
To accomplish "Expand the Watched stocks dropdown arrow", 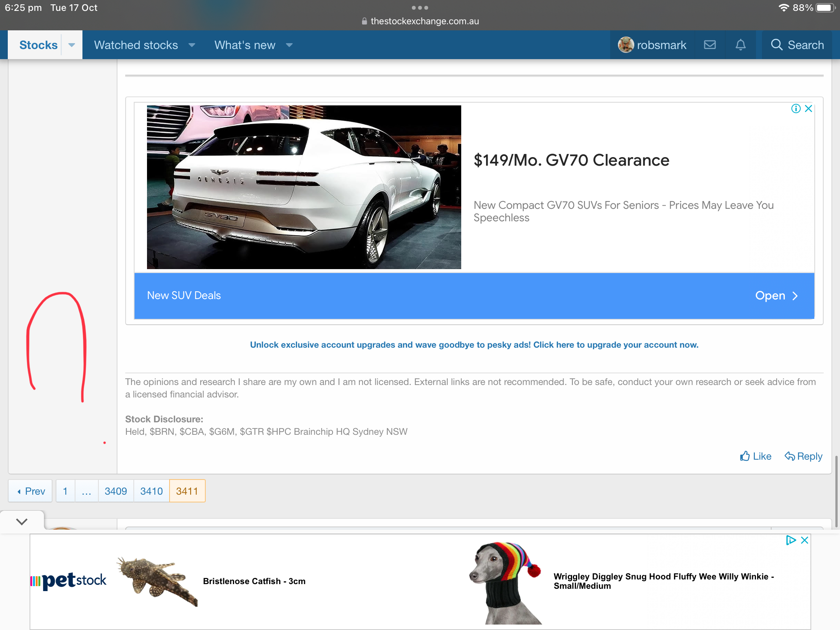I will coord(192,45).
